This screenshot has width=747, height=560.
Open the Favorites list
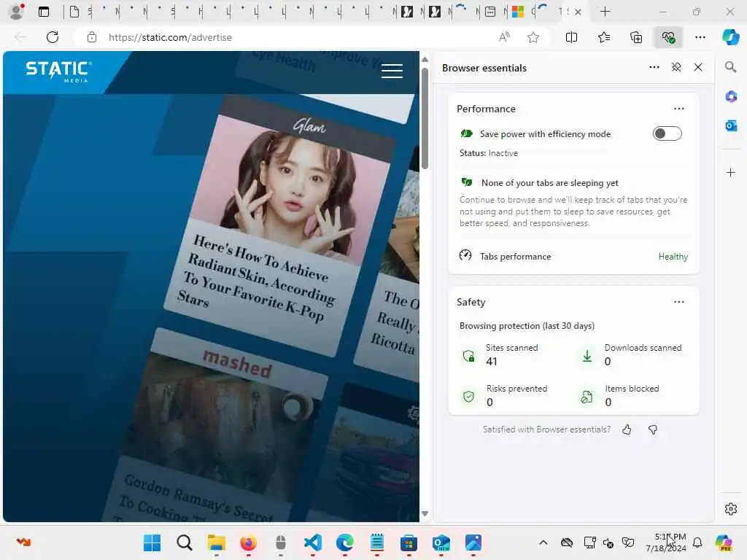click(x=603, y=37)
